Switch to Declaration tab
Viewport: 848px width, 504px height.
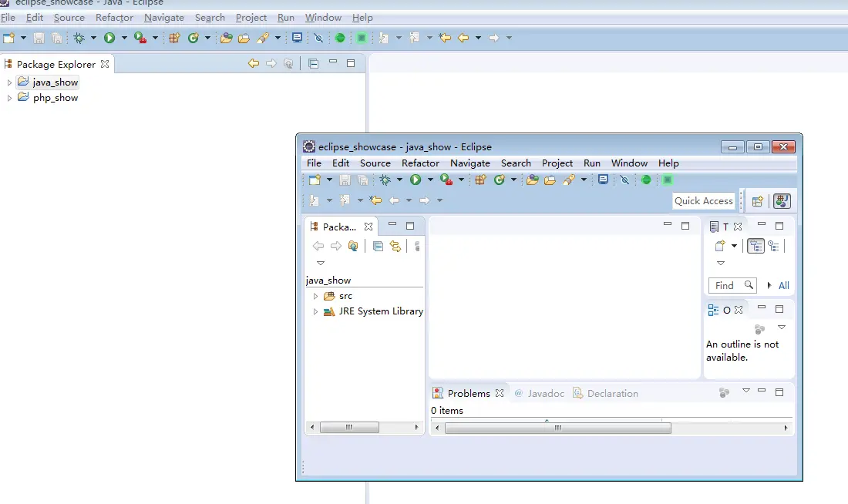pyautogui.click(x=606, y=393)
